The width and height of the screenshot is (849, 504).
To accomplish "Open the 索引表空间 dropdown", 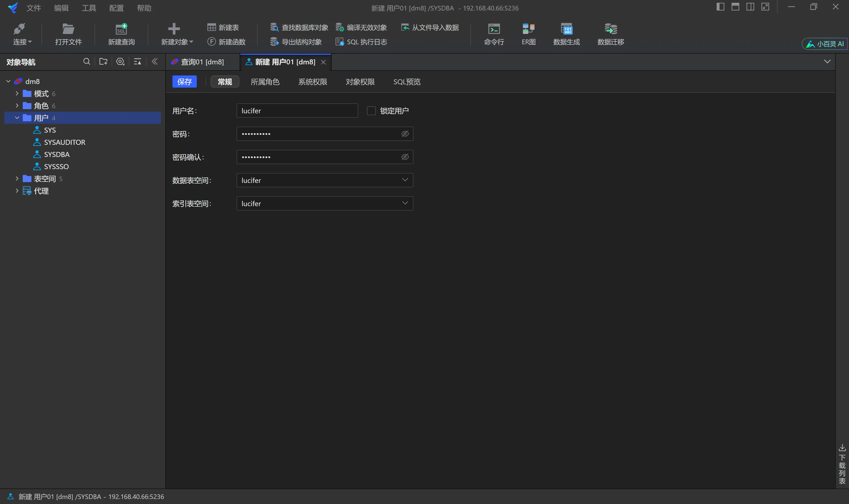I will [405, 203].
